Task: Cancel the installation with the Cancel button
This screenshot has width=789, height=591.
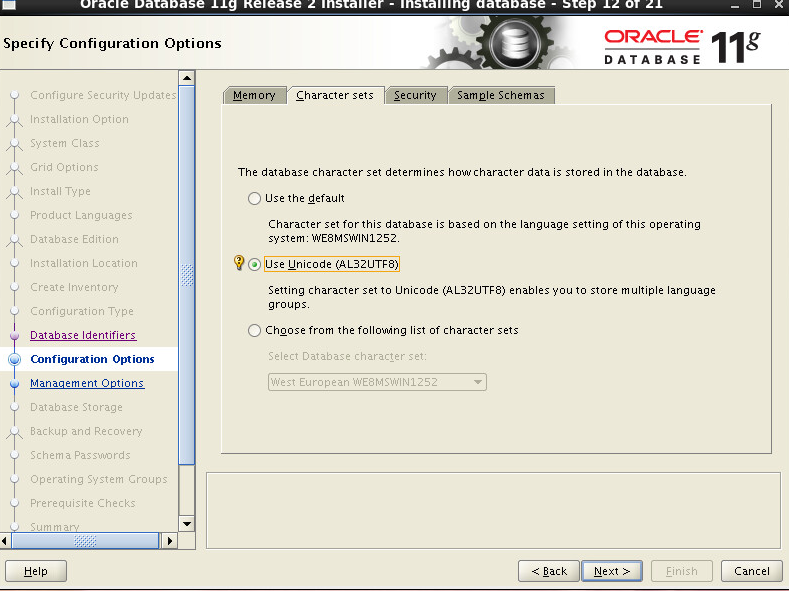Action: [x=752, y=571]
